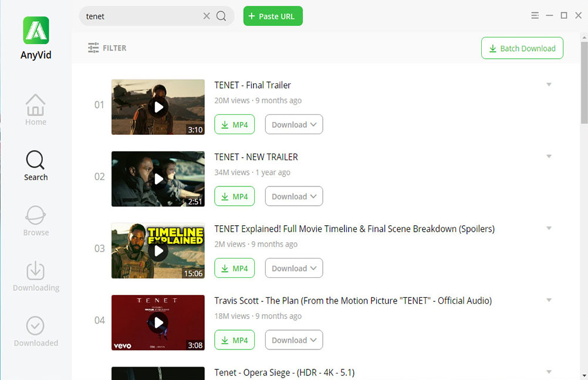Open the FILTER options
Image resolution: width=588 pixels, height=380 pixels.
107,48
